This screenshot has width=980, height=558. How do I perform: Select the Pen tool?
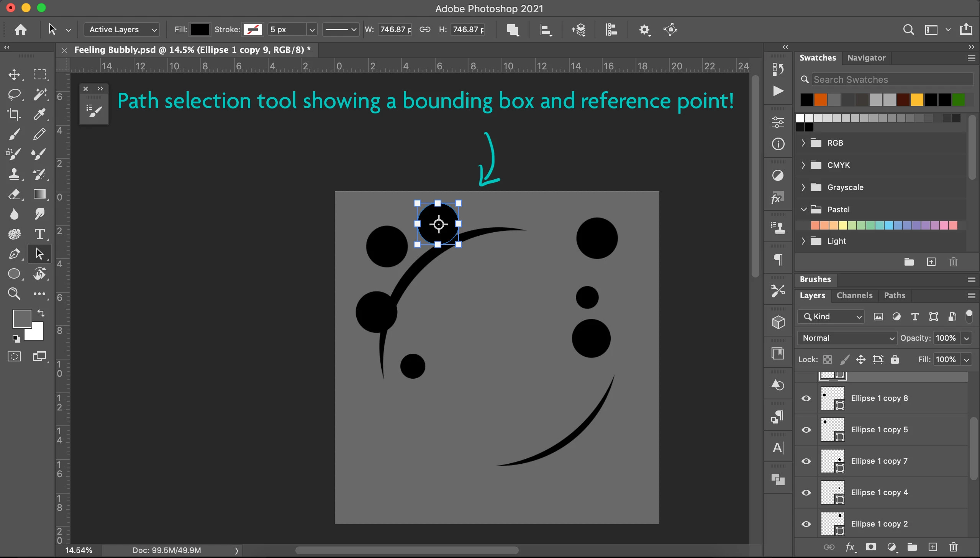point(15,254)
